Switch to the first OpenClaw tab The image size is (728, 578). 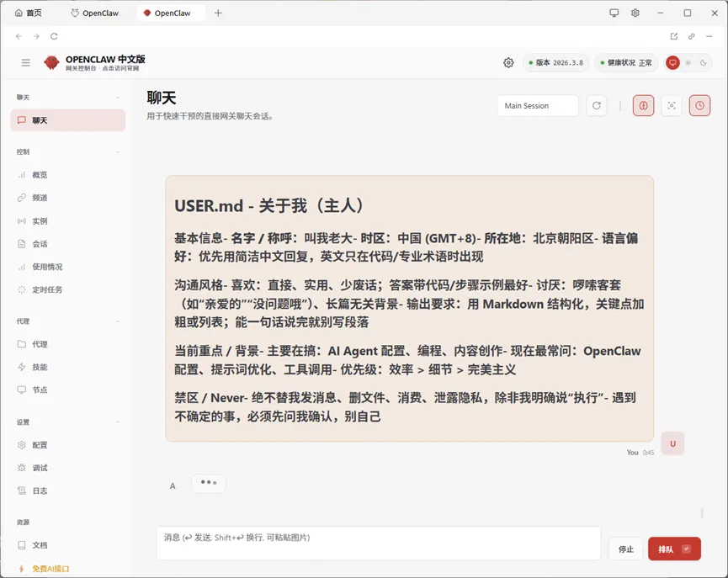(95, 13)
